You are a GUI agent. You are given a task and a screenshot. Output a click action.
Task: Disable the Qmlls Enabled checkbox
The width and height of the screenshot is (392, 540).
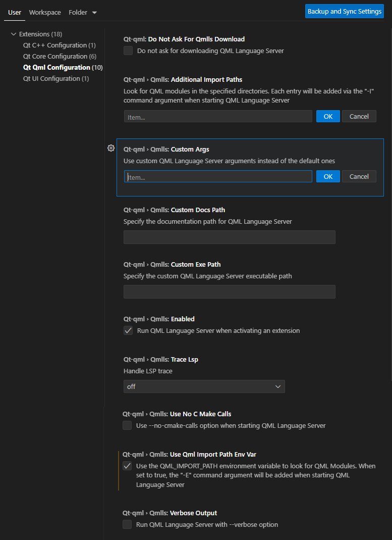point(128,330)
